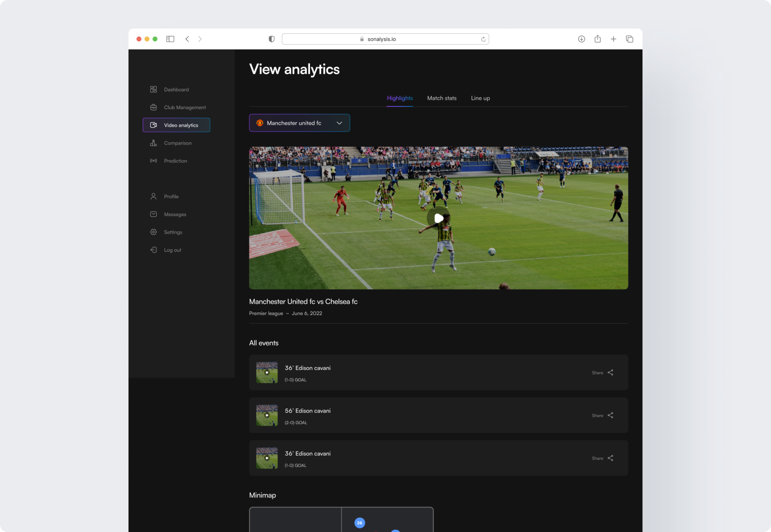Click the Log out icon
This screenshot has height=532, width=771.
[x=153, y=250]
